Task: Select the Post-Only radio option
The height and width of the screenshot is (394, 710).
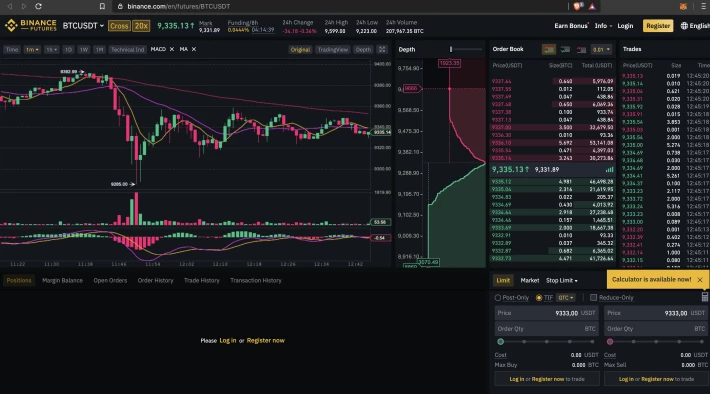Action: coord(498,298)
